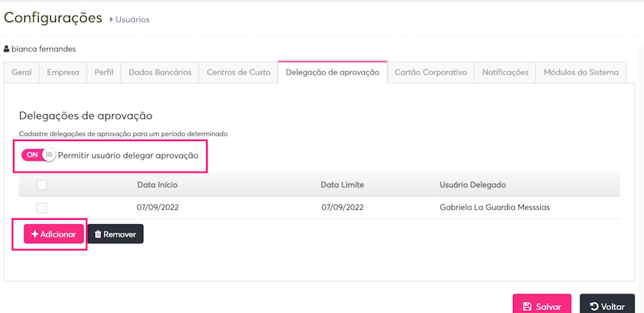
Task: Click the Configurações page title
Action: pos(53,18)
